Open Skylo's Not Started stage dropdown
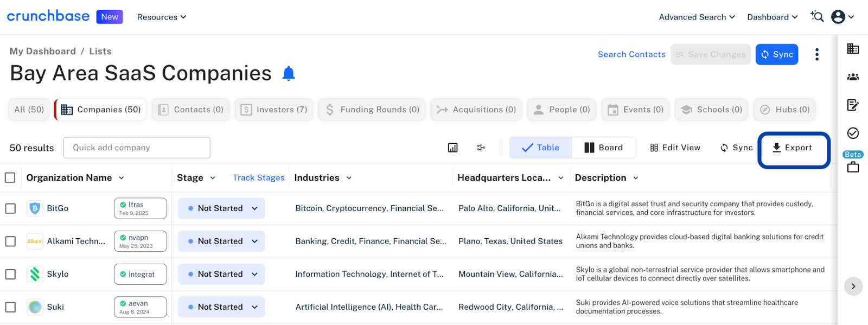 221,274
